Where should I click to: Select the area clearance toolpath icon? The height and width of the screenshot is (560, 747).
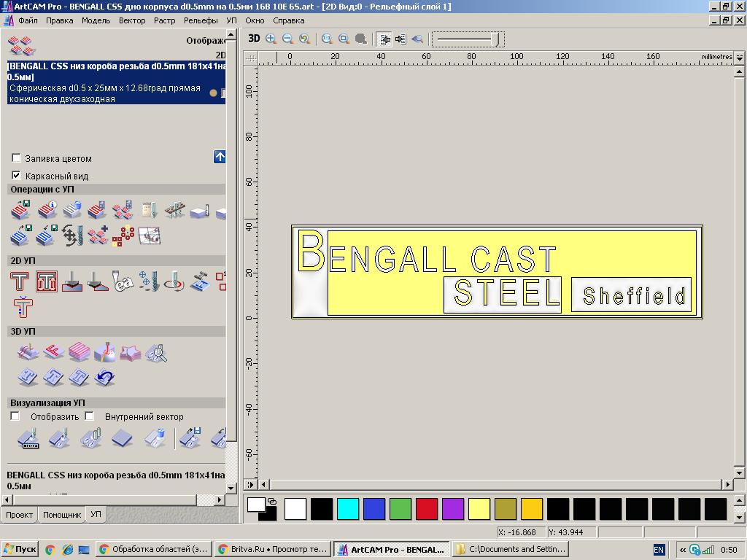point(47,281)
